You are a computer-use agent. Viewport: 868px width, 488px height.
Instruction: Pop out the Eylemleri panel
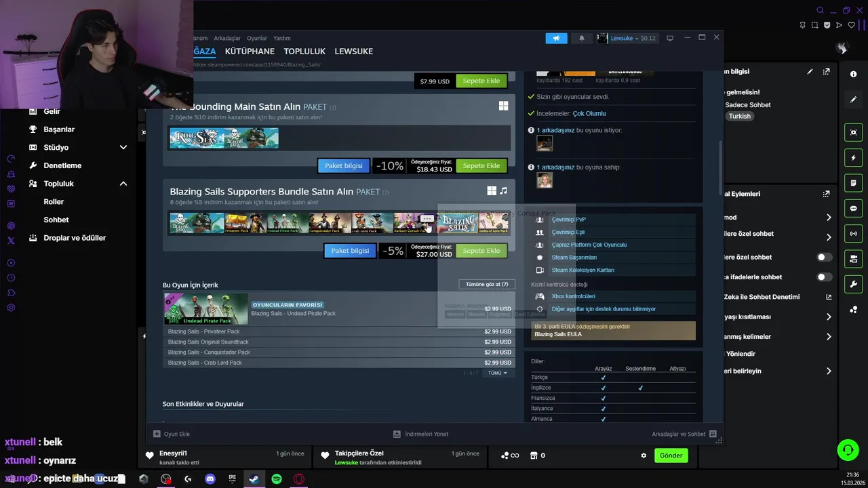click(x=826, y=194)
